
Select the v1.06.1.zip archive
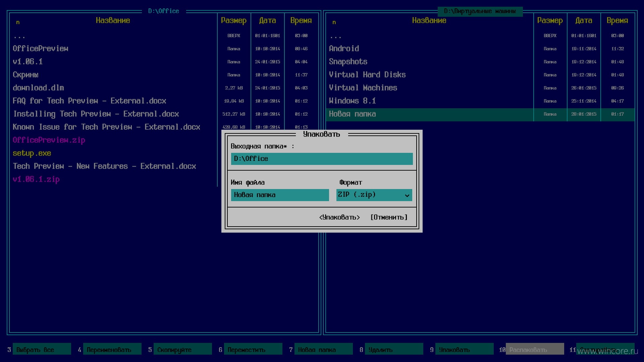36,179
